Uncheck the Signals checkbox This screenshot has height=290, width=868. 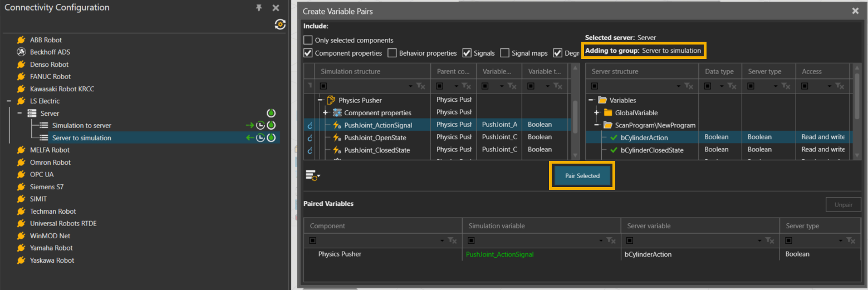pyautogui.click(x=467, y=53)
